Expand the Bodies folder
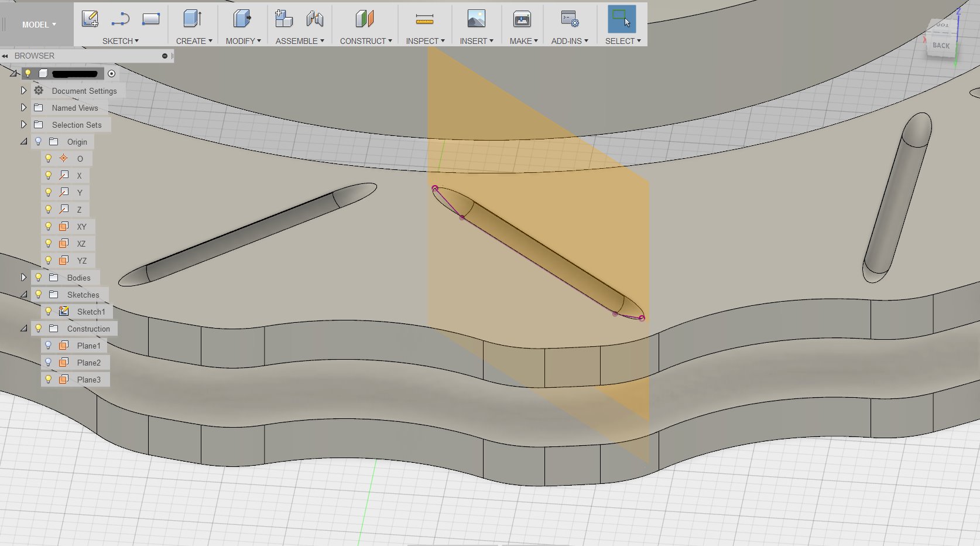The height and width of the screenshot is (546, 980). [x=23, y=278]
